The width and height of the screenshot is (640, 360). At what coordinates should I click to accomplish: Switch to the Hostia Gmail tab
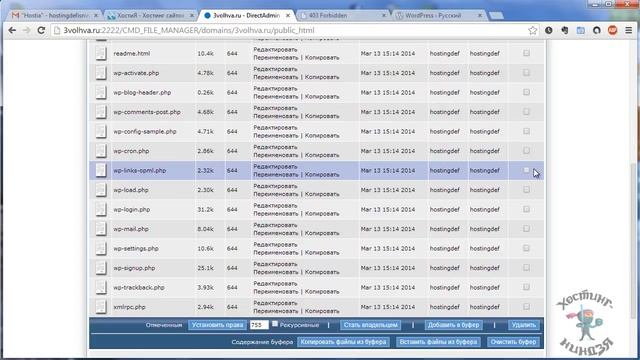pyautogui.click(x=55, y=16)
